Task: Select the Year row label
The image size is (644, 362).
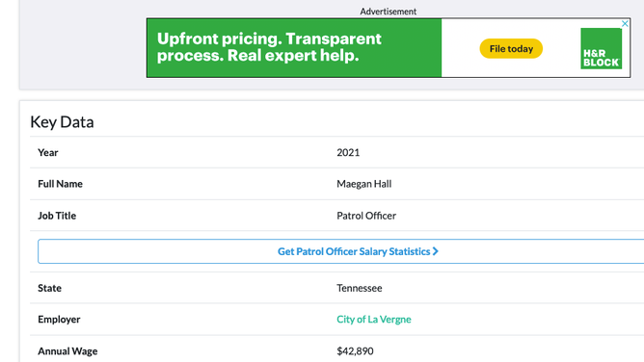Action: pyautogui.click(x=48, y=152)
